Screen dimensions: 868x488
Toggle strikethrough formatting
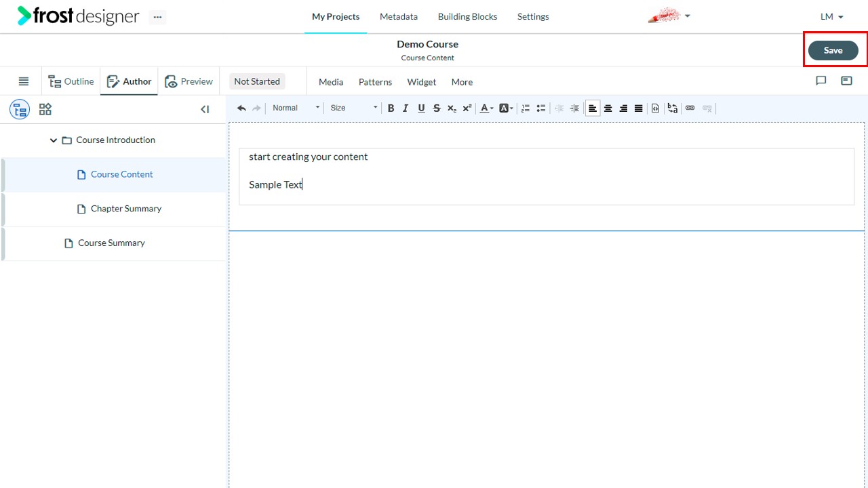coord(437,108)
